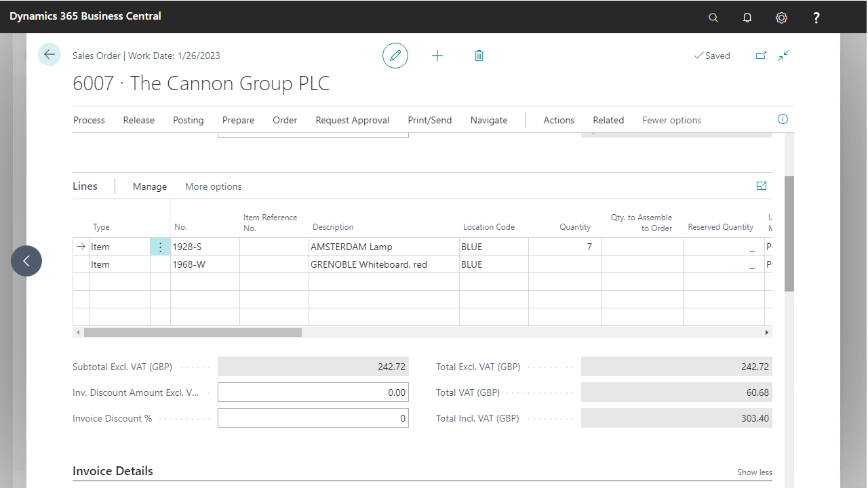Screen dimensions: 868x488
Task: Click the Saved status indicator
Action: point(712,56)
